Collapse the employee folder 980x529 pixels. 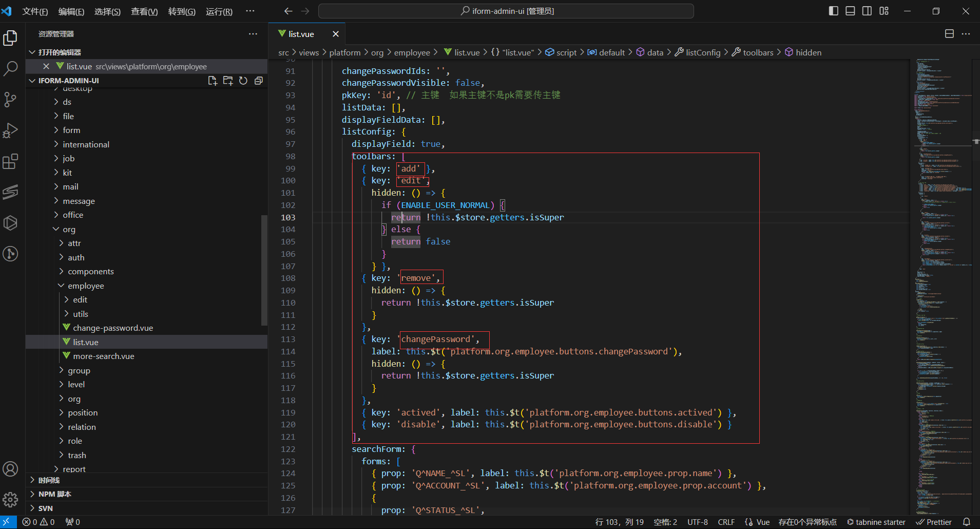[85, 286]
